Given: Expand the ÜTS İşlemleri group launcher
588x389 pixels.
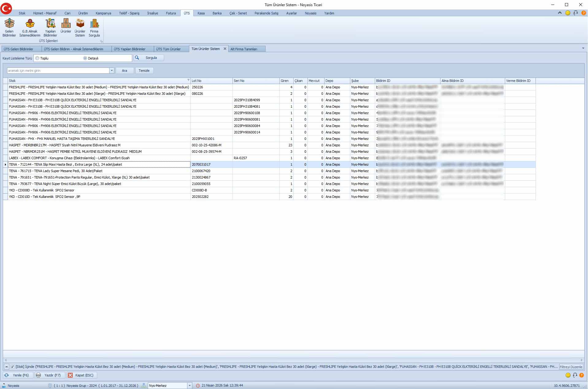Looking at the screenshot, I should coord(102,41).
